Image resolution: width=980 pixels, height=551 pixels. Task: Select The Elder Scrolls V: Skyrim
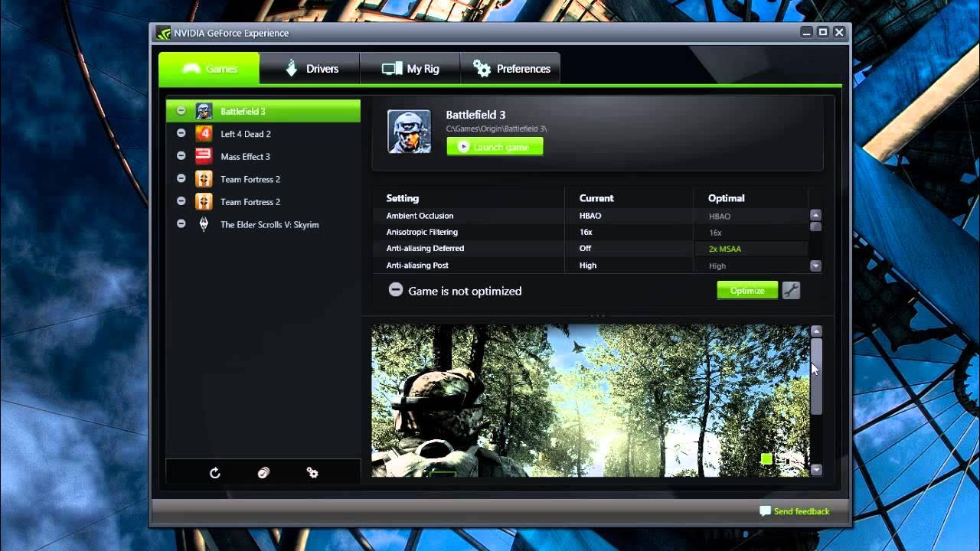(x=263, y=224)
